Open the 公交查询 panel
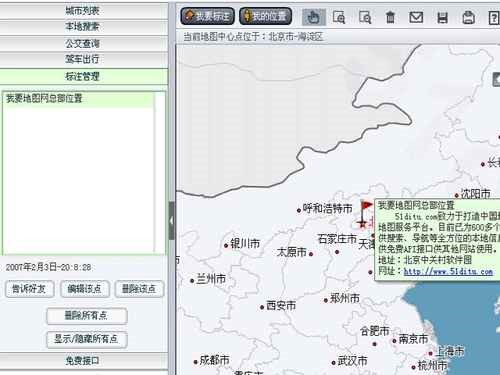The width and height of the screenshot is (500, 375). (84, 44)
